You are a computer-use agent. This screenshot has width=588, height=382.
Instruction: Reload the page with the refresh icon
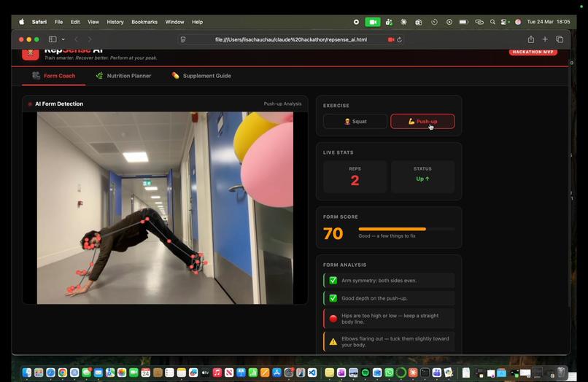400,40
